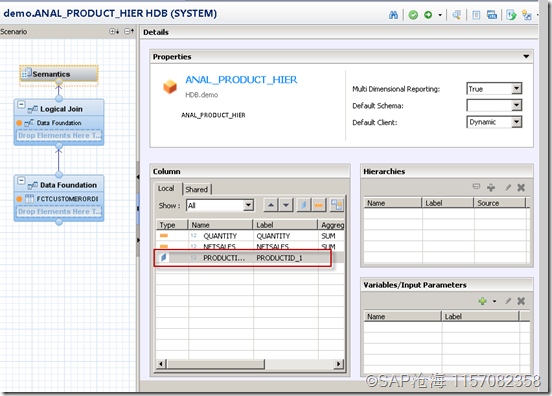Viewport: 552px width, 396px height.
Task: Click Drop Elements Here area in Data Foundation
Action: coord(59,212)
